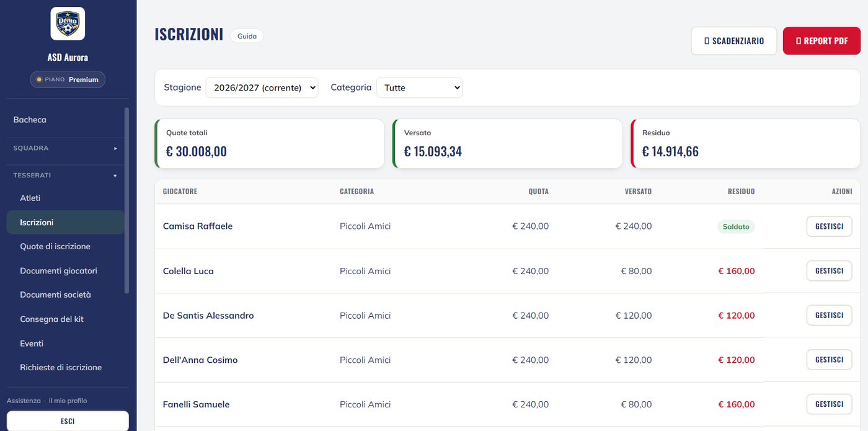
Task: Open Documenti società
Action: tap(55, 295)
